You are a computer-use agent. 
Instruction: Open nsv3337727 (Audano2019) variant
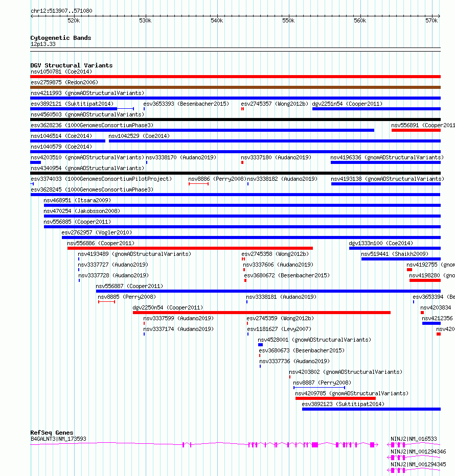pos(113,265)
